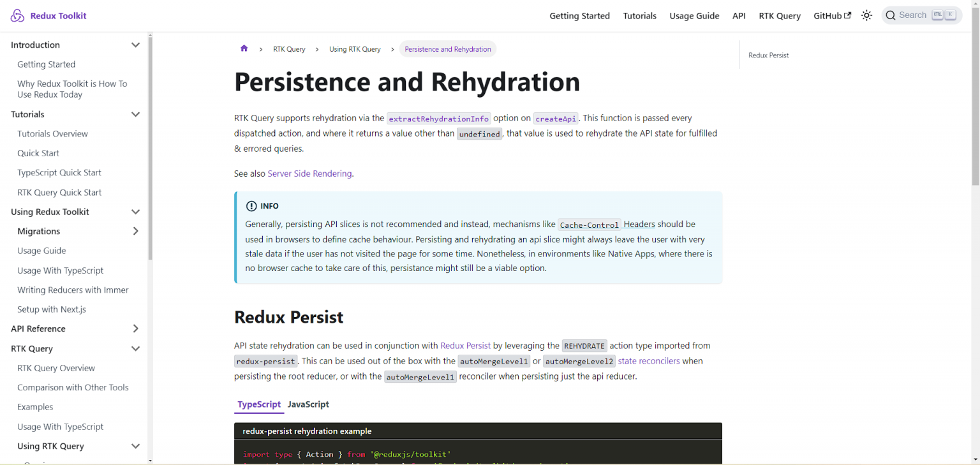Open the Server Side Rendering link
980x465 pixels.
309,173
